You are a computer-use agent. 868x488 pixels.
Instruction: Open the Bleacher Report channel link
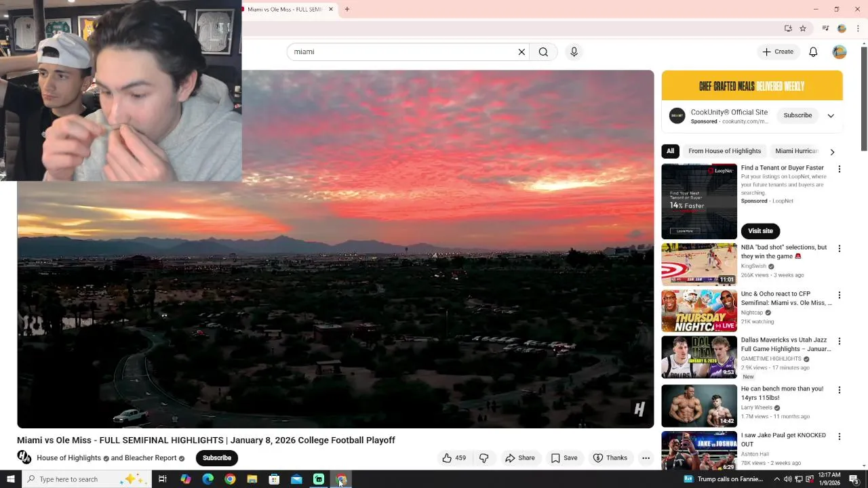(144, 458)
